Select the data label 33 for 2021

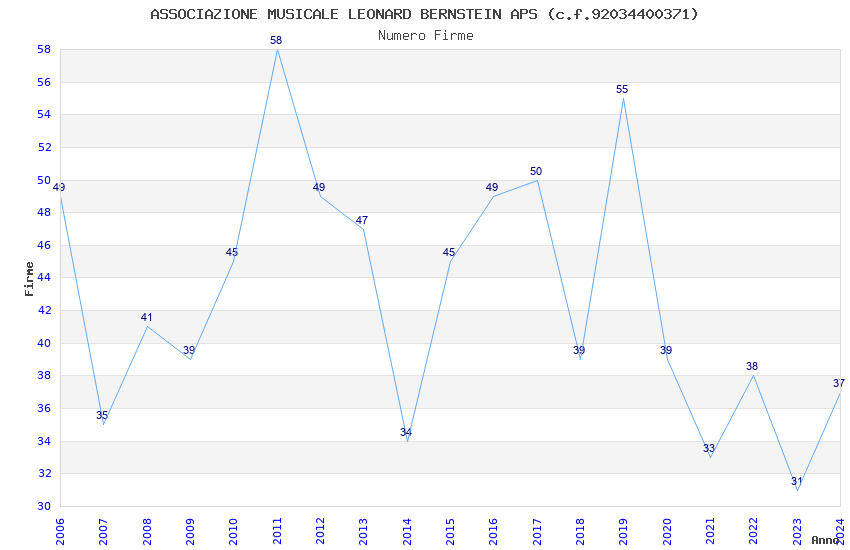tap(709, 449)
